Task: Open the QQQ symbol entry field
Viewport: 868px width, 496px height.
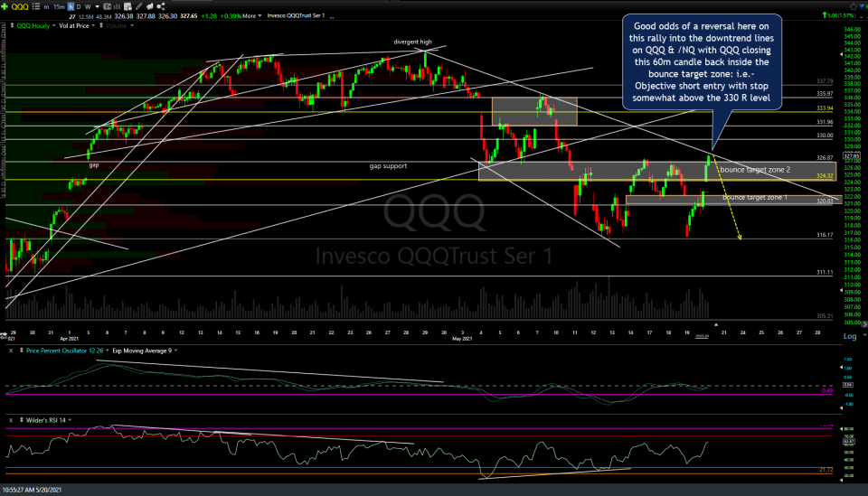Action: (x=20, y=6)
